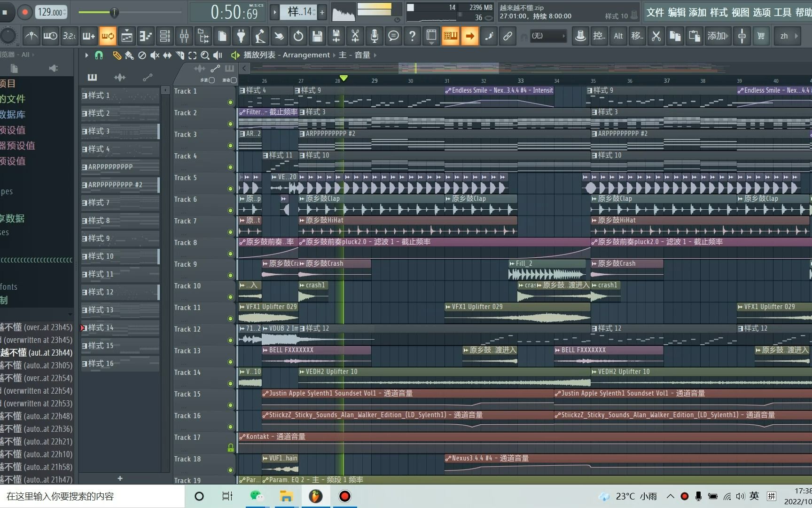The width and height of the screenshot is (812, 508).
Task: Open the 样式 menu
Action: pyautogui.click(x=719, y=12)
